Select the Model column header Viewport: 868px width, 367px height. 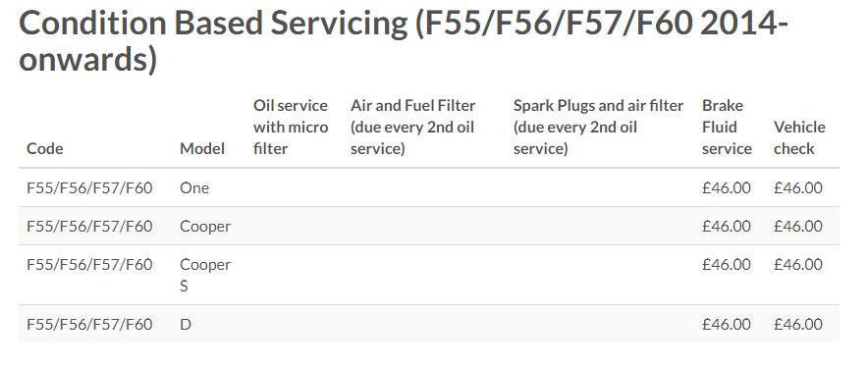(202, 149)
